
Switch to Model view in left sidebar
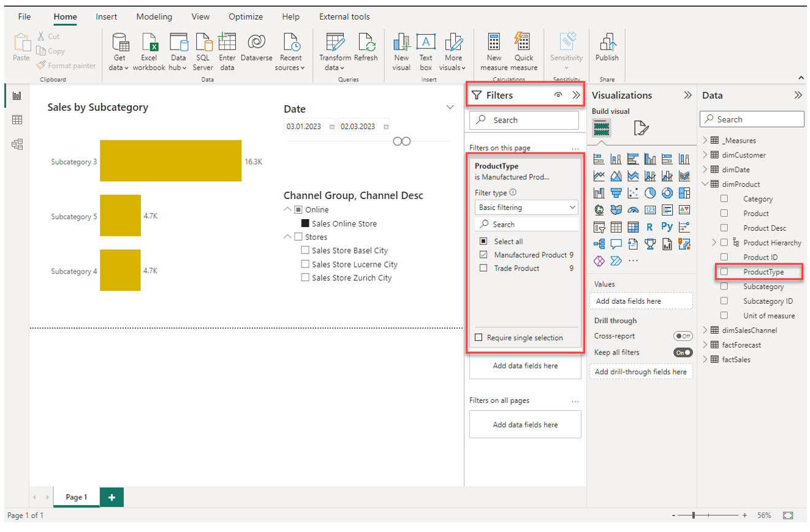(x=17, y=144)
